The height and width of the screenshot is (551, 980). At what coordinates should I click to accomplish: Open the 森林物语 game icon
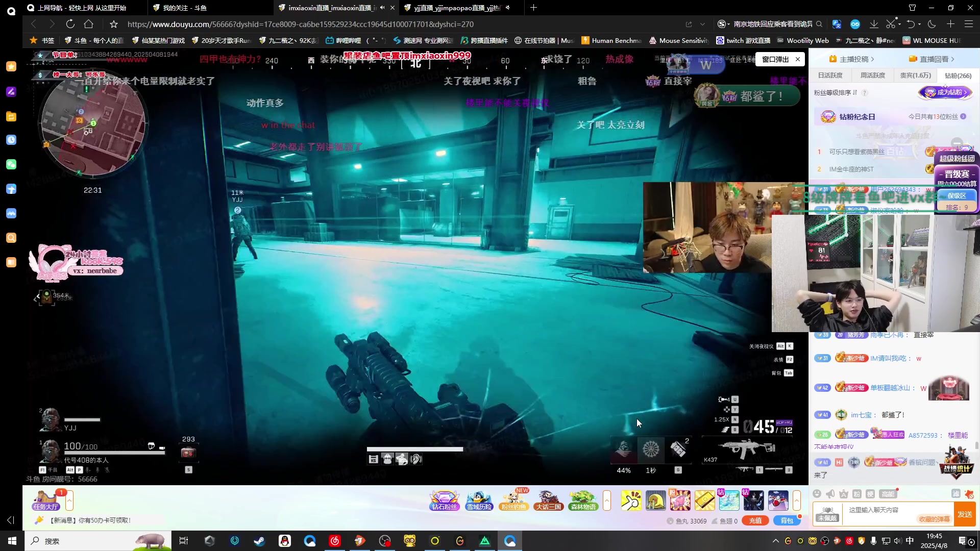tap(583, 500)
